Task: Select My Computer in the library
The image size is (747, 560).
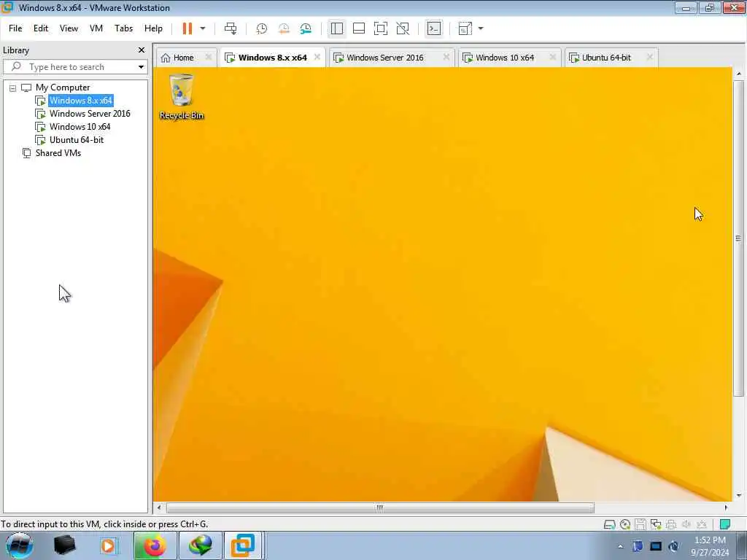Action: coord(63,87)
